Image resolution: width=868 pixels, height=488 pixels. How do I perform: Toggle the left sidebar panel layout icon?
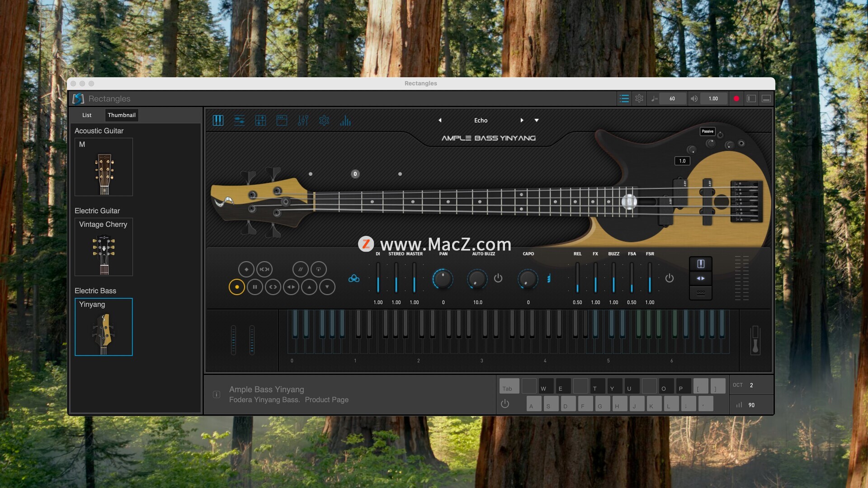tap(751, 99)
